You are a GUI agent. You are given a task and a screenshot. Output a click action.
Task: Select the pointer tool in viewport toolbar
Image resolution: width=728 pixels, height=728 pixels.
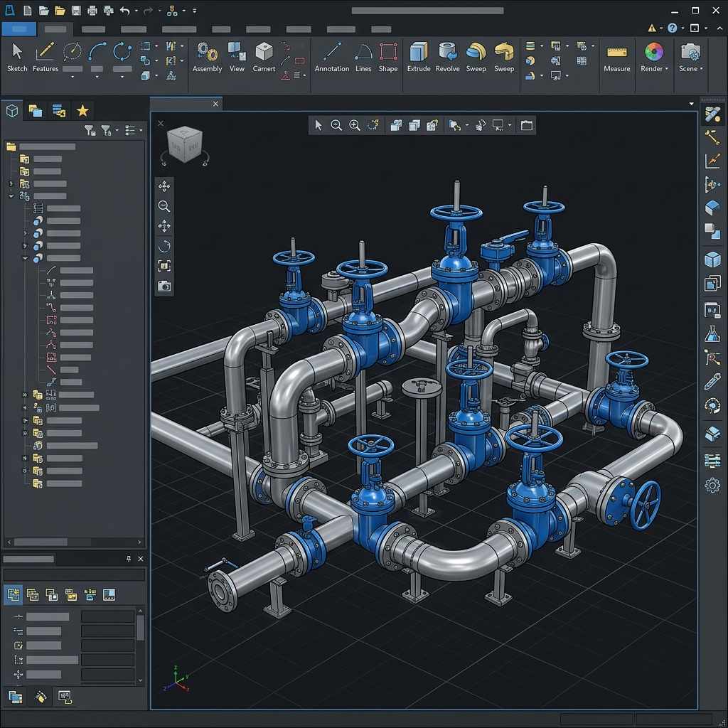point(318,125)
